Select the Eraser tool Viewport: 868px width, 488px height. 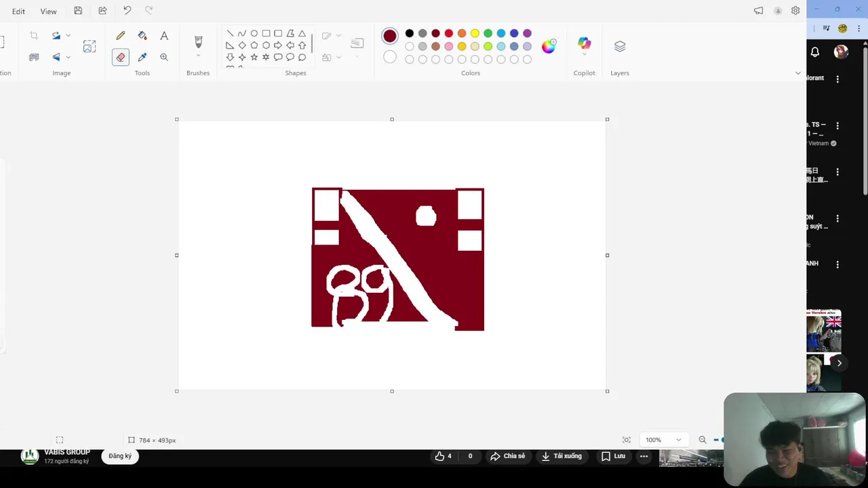(121, 57)
